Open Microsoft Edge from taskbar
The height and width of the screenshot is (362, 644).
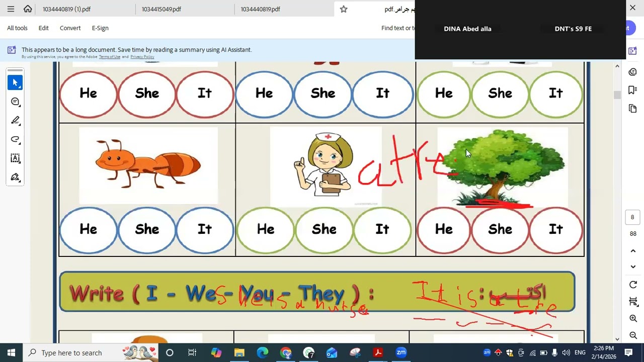[263, 352]
